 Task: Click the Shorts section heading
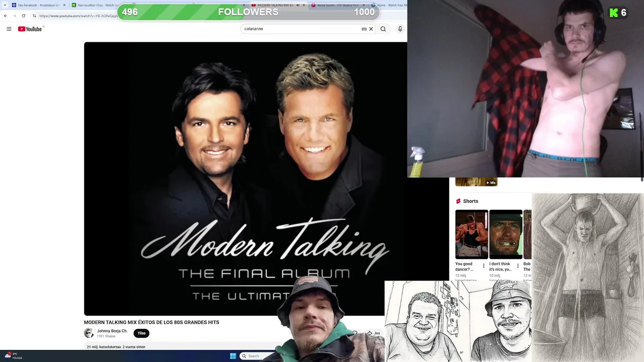pyautogui.click(x=471, y=201)
